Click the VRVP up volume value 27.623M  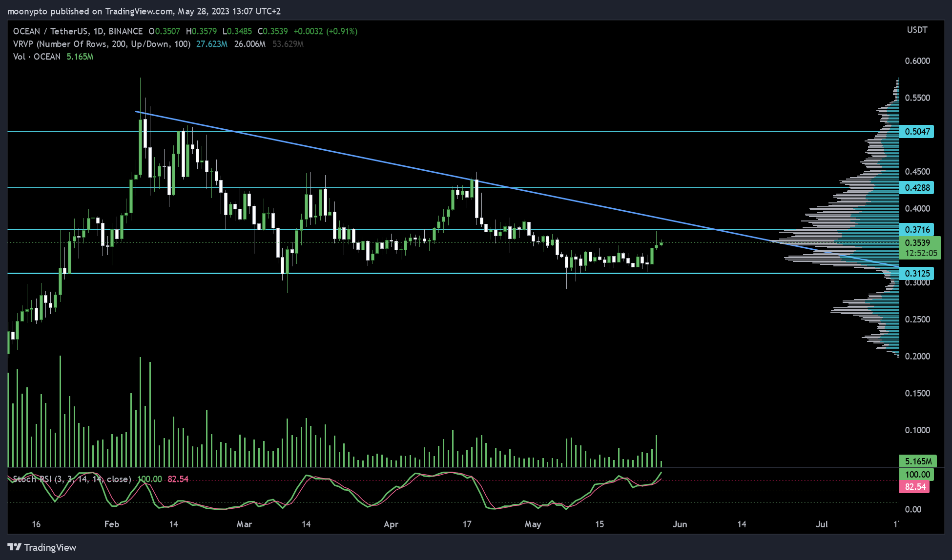coord(212,44)
